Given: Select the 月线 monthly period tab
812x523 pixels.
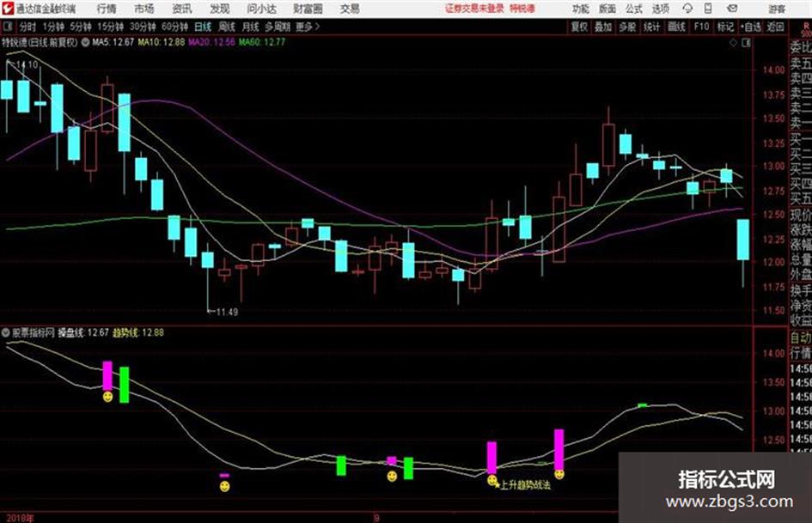Looking at the screenshot, I should pyautogui.click(x=250, y=27).
